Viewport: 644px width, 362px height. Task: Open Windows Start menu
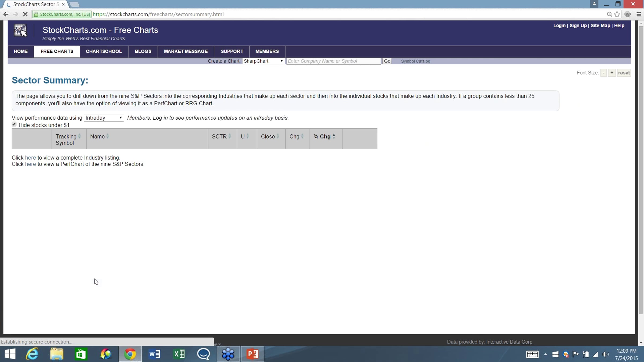pyautogui.click(x=10, y=354)
